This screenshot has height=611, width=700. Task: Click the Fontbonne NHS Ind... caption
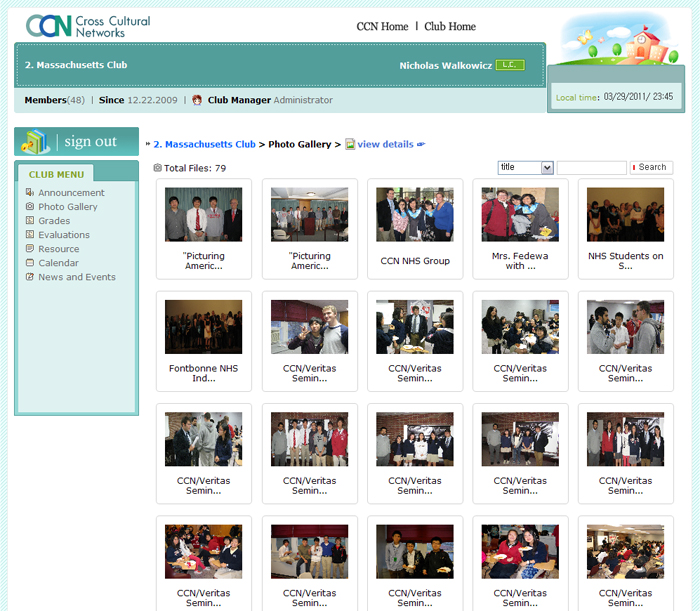(x=204, y=373)
